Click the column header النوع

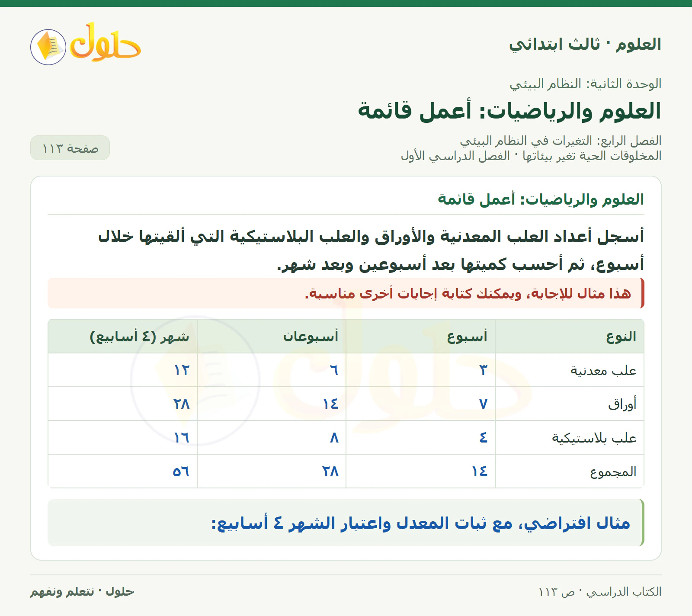(621, 336)
